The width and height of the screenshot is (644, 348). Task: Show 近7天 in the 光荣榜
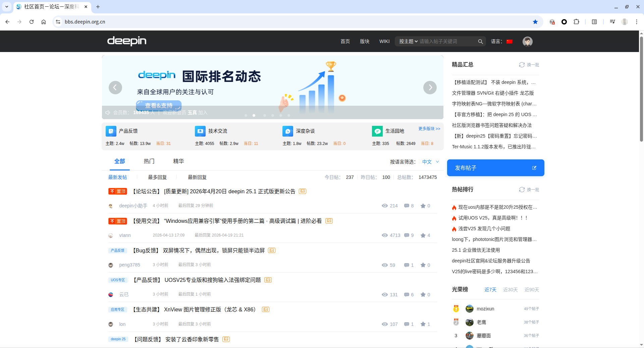[490, 290]
